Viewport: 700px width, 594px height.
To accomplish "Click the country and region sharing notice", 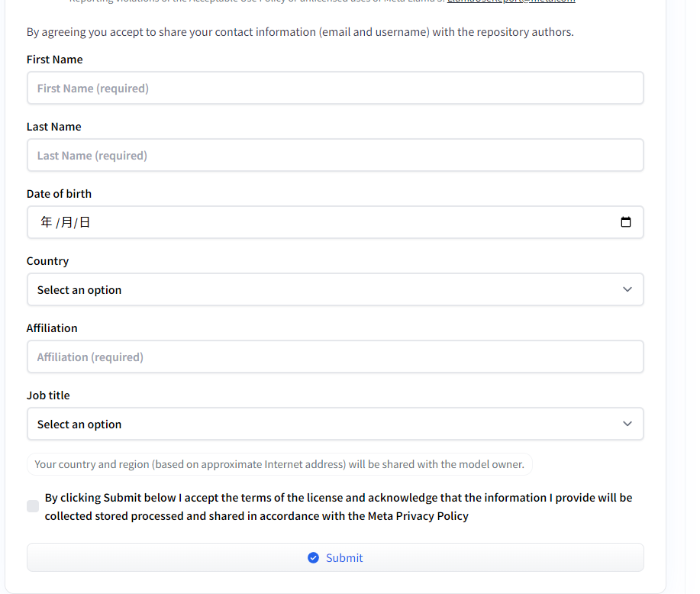I will pos(279,464).
